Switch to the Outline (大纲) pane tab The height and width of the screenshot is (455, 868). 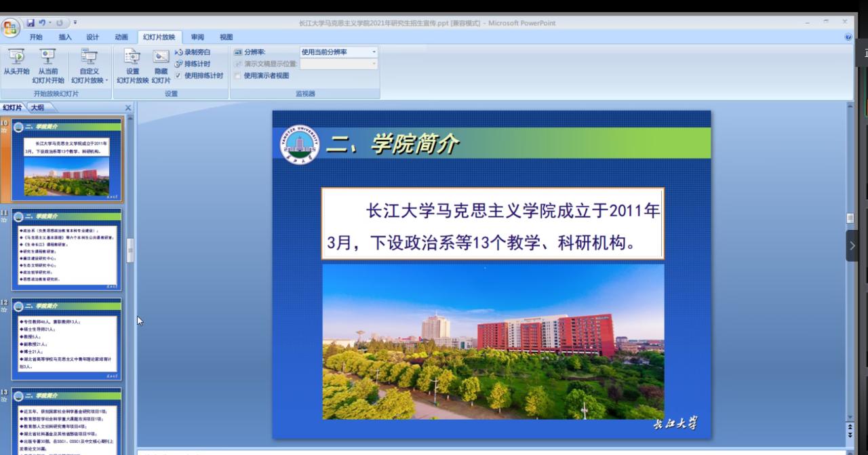(x=38, y=107)
